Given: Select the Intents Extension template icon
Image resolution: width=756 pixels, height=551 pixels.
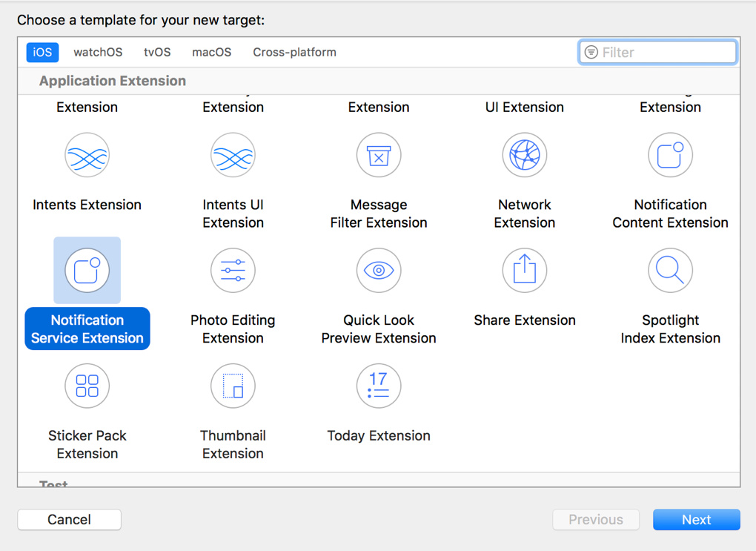Looking at the screenshot, I should [x=87, y=156].
